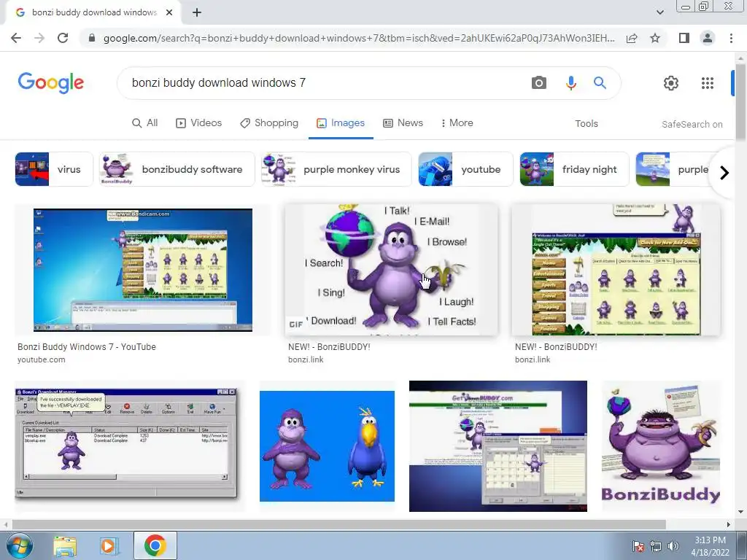Select the 'purple monkey virus' chip
The height and width of the screenshot is (560, 747).
pos(336,169)
